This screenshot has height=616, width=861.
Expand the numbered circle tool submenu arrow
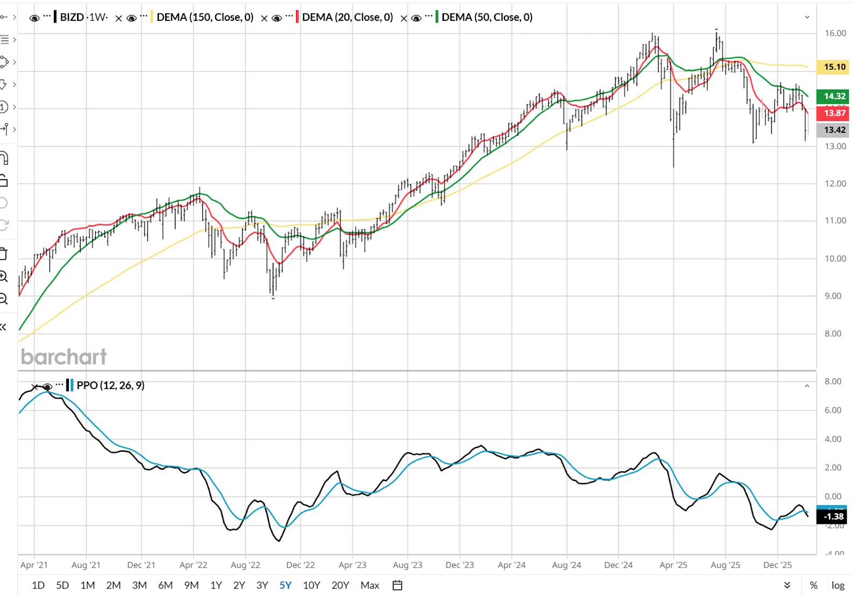(x=15, y=107)
